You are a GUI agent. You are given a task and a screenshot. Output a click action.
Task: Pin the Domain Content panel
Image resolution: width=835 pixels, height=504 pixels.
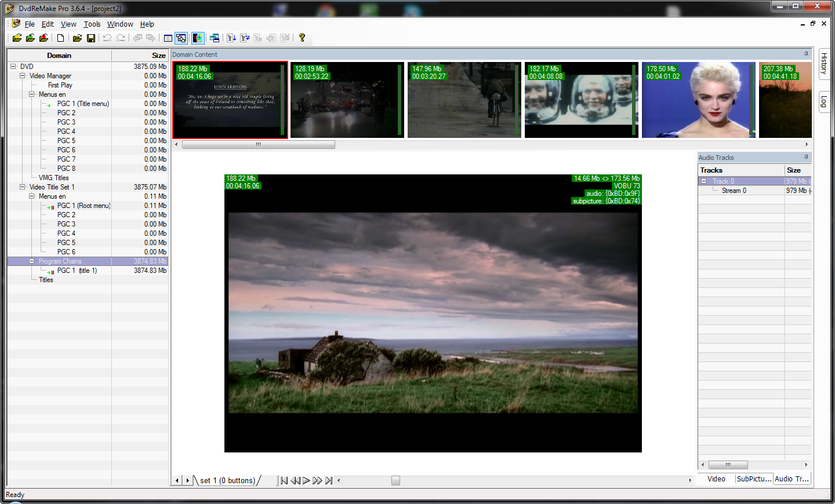tap(806, 54)
